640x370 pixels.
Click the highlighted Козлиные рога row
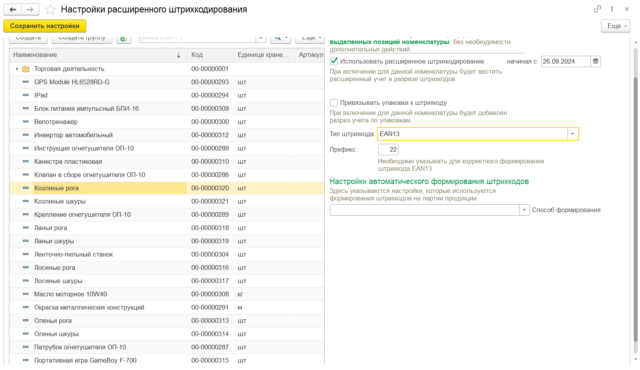(x=167, y=188)
